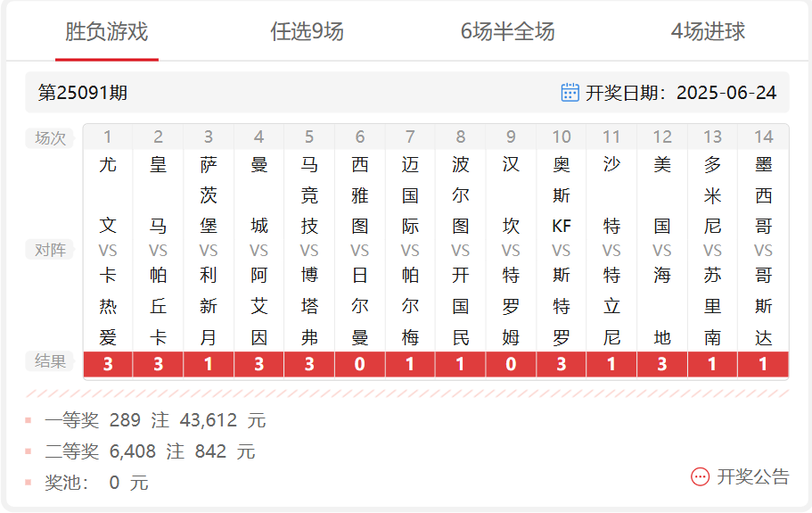The height and width of the screenshot is (513, 812).
Task: Select match number 9 header
Action: click(x=511, y=137)
